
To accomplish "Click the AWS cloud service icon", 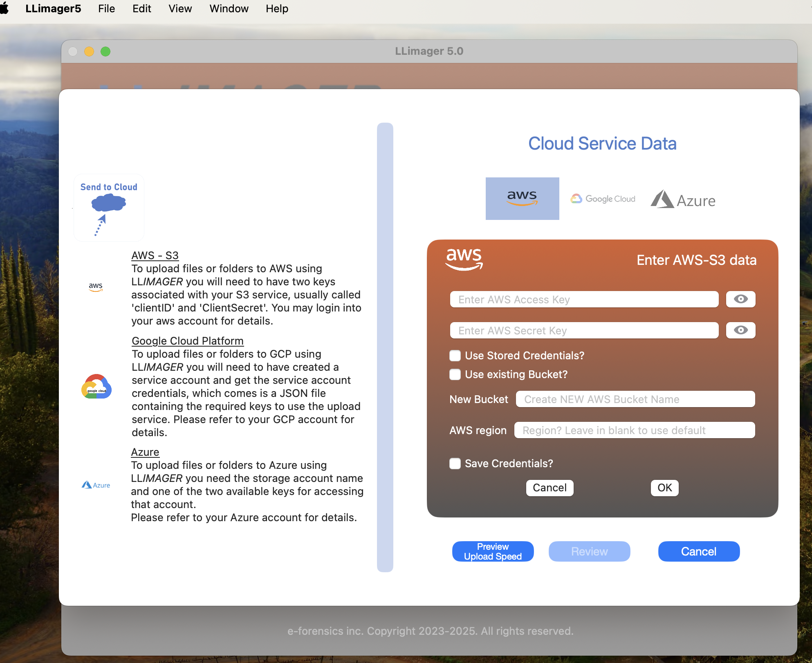I will click(522, 198).
